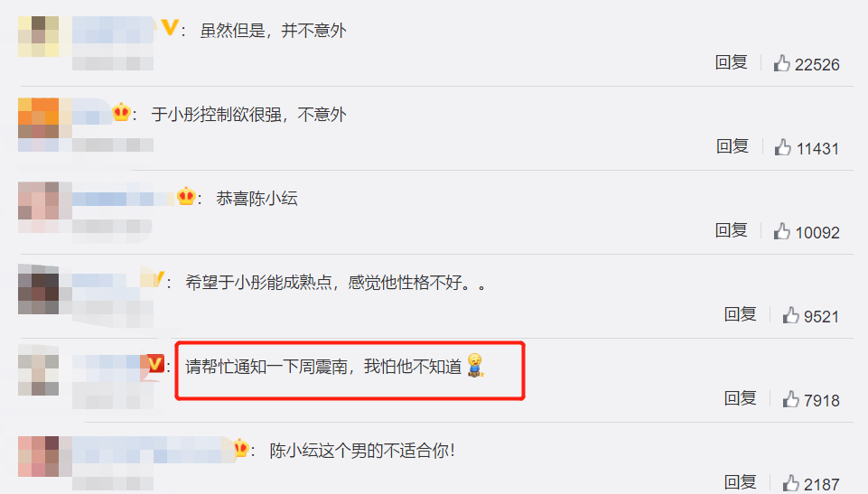The height and width of the screenshot is (494, 868).
Task: Click 回复 under the 11431-like comment
Action: (x=733, y=146)
